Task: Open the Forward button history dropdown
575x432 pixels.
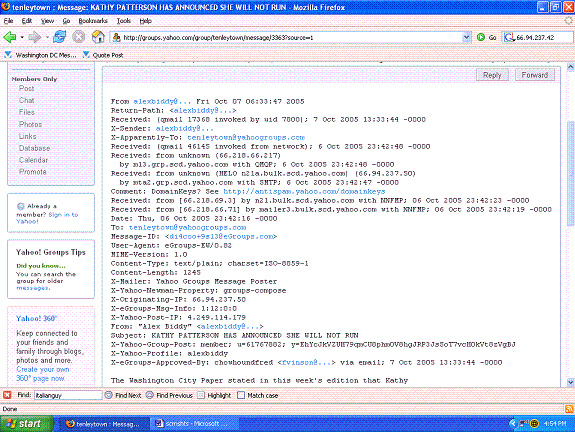Action: [x=47, y=37]
